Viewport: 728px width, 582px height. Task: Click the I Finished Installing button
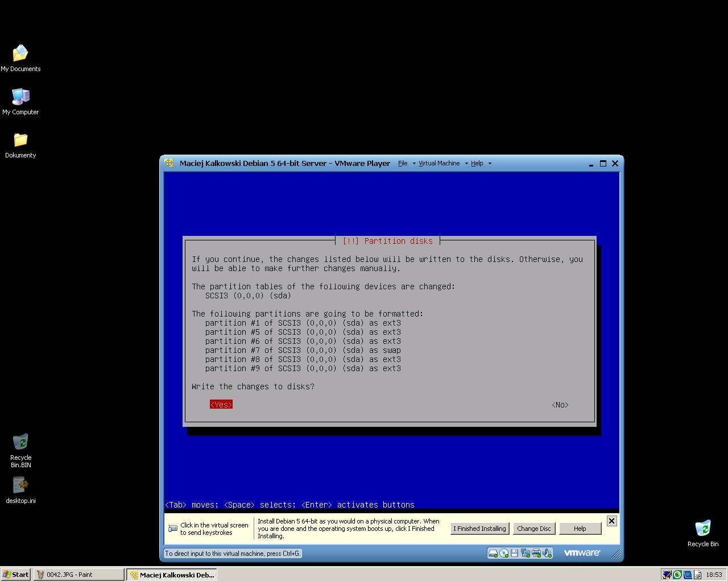[479, 529]
